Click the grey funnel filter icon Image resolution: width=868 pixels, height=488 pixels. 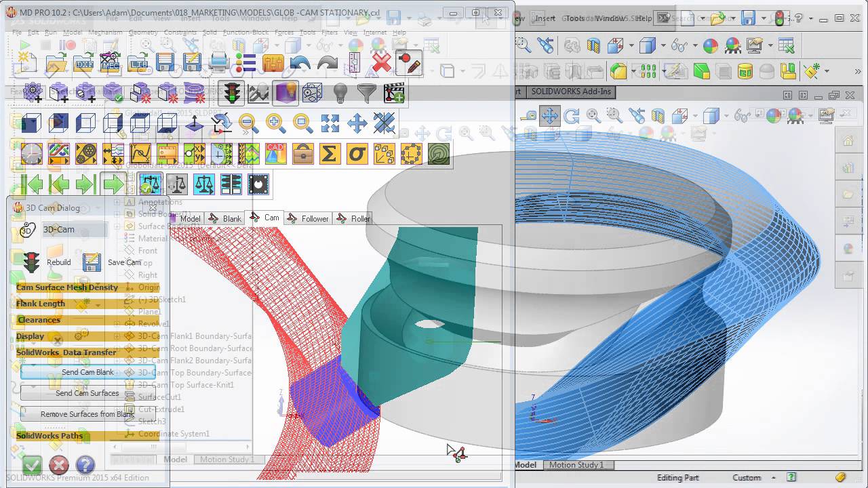click(x=367, y=93)
